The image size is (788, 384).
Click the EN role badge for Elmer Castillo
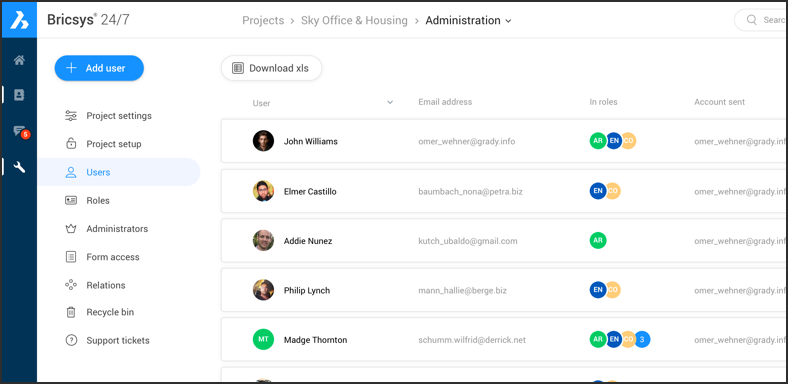click(x=598, y=191)
